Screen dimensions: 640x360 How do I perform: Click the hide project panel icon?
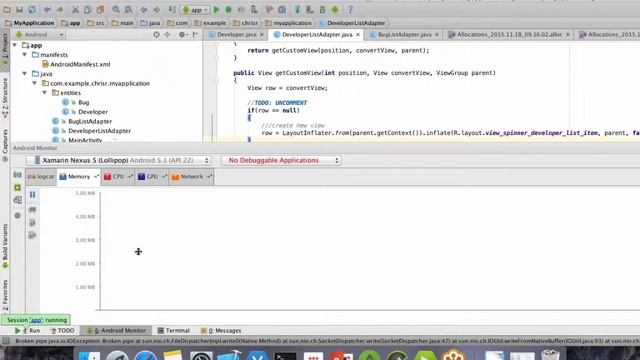195,35
